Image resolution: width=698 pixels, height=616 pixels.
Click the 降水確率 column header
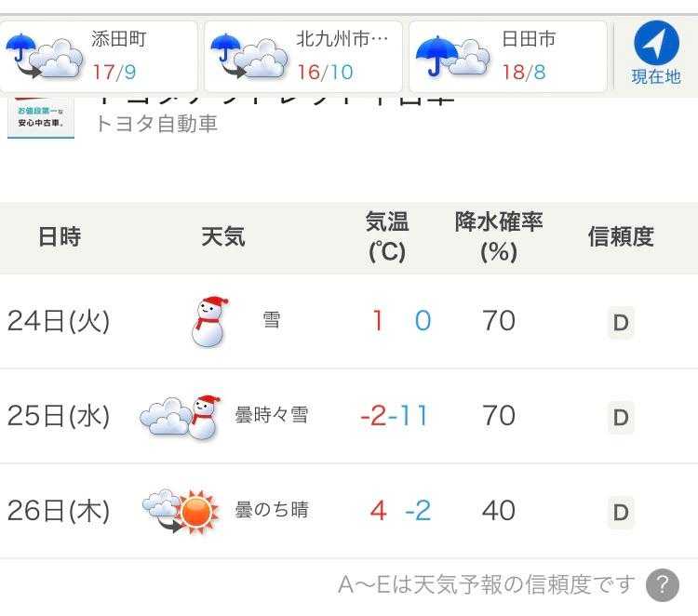click(x=499, y=236)
